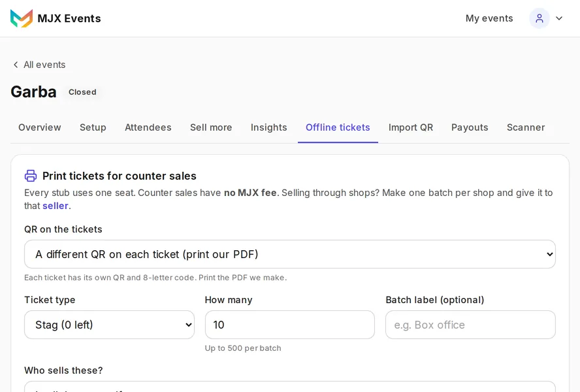
Task: Open the user account avatar icon
Action: pos(540,18)
